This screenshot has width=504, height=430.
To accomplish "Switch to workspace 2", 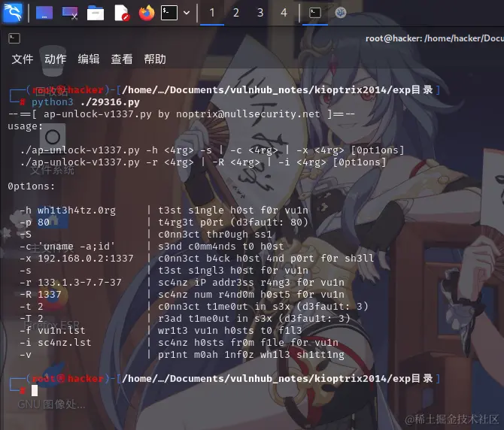I will (x=236, y=13).
